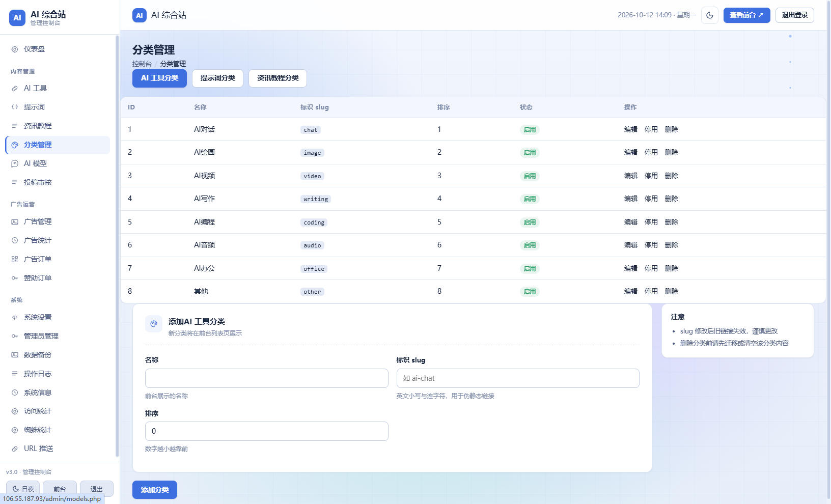Toggle dark mode with moon button
This screenshot has width=831, height=504.
710,15
